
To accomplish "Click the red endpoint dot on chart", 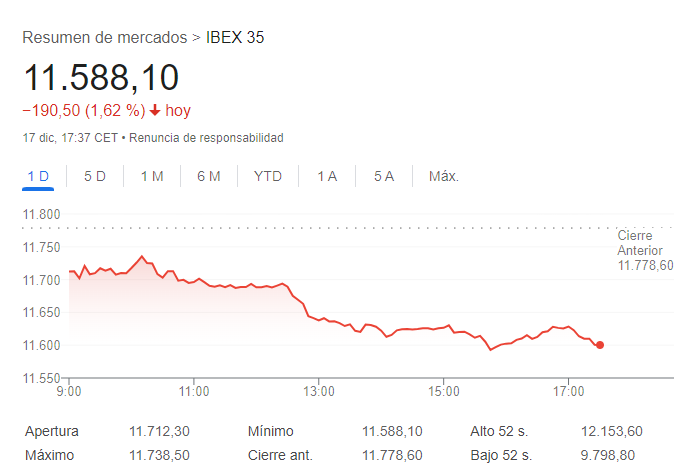I will tap(600, 345).
